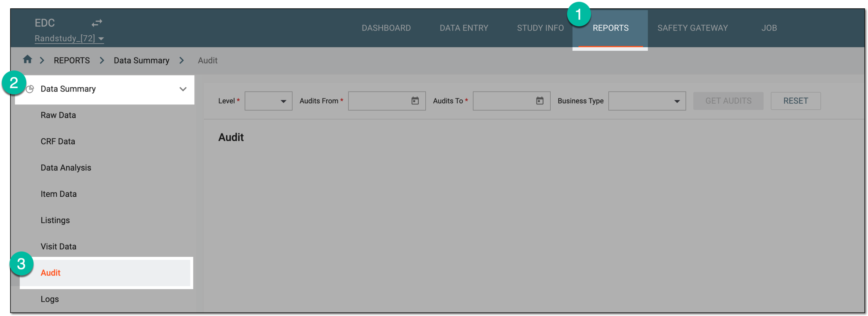This screenshot has height=316, width=868.
Task: Open the Level dropdown
Action: (268, 101)
